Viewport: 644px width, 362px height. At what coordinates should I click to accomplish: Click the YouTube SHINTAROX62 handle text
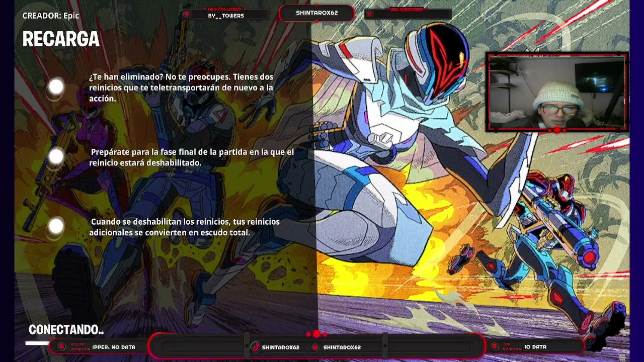342,347
